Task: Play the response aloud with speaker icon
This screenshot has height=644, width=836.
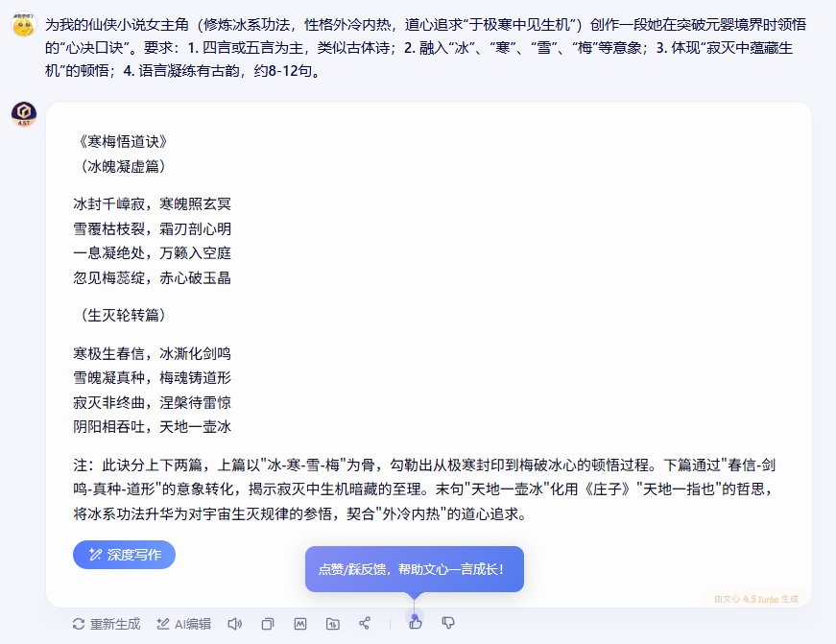Action: point(234,624)
